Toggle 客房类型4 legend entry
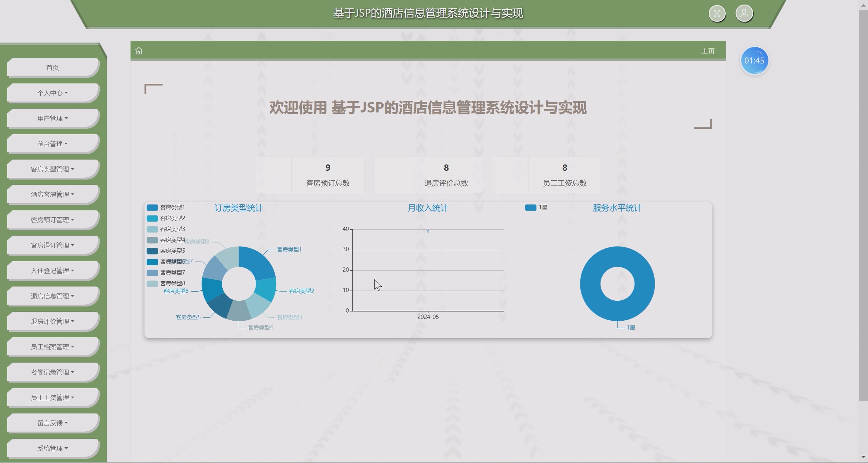 pos(166,240)
